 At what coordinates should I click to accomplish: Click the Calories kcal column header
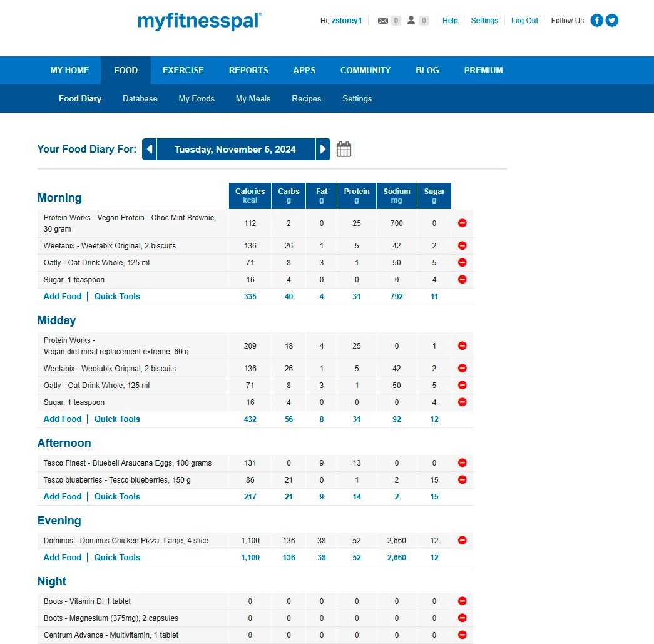click(250, 196)
